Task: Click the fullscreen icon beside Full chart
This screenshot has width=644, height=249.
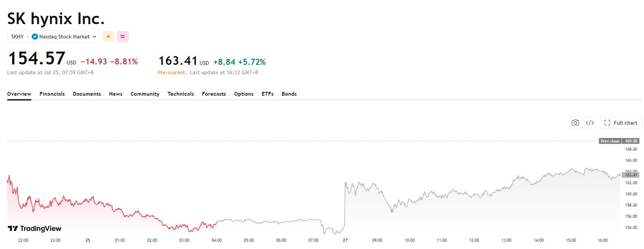Action: (607, 123)
